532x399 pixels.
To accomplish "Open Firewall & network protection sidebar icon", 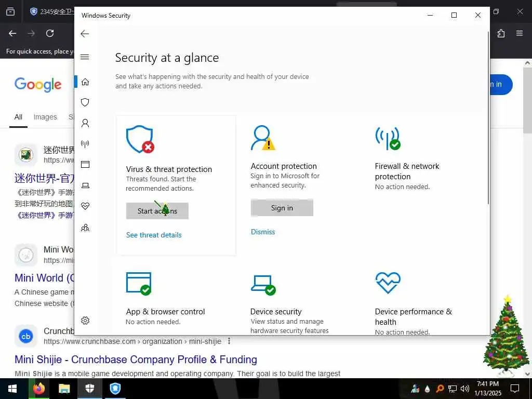I will tap(85, 143).
